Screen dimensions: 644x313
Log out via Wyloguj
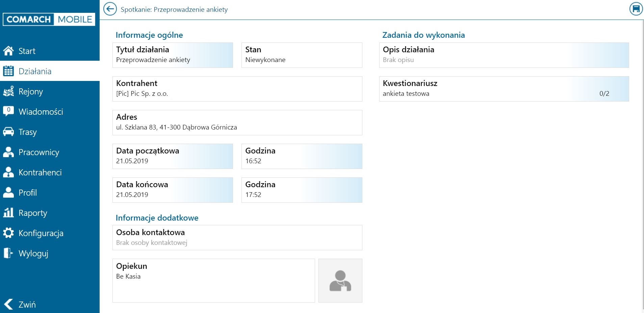[50, 253]
